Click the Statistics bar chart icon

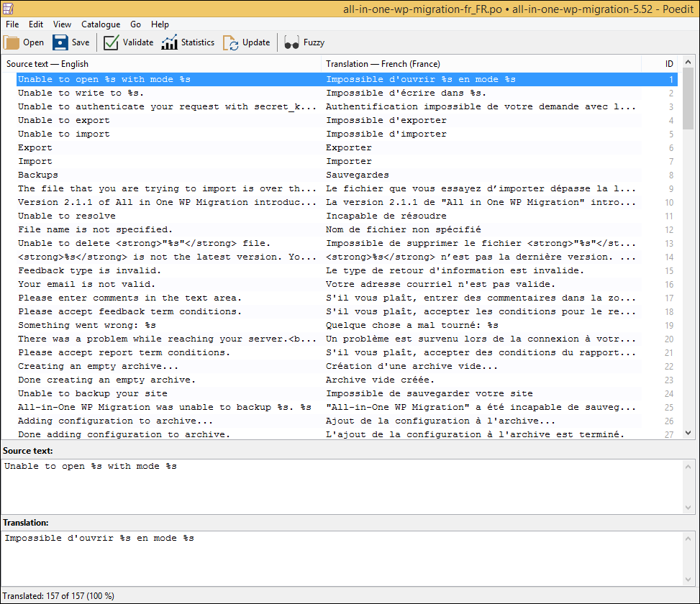click(169, 43)
